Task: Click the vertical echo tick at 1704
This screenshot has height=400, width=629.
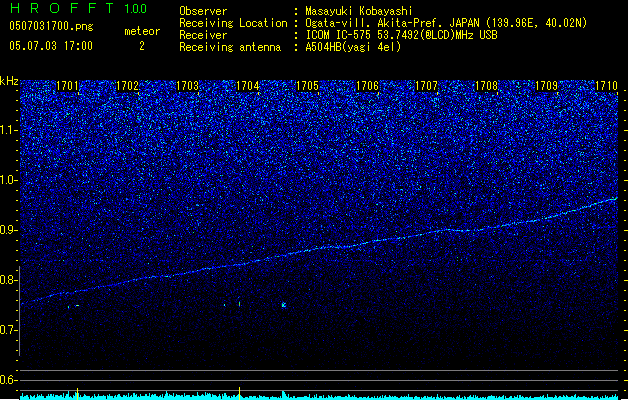Action: [239, 304]
